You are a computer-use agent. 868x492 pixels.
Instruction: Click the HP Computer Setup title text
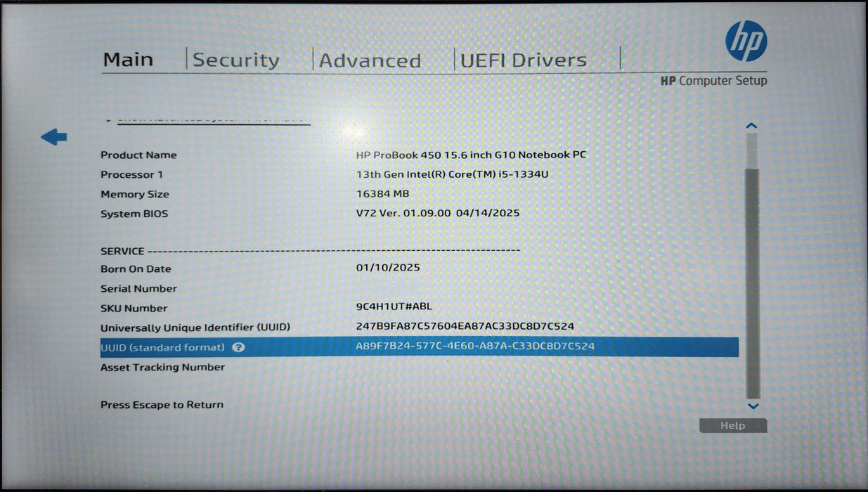713,81
